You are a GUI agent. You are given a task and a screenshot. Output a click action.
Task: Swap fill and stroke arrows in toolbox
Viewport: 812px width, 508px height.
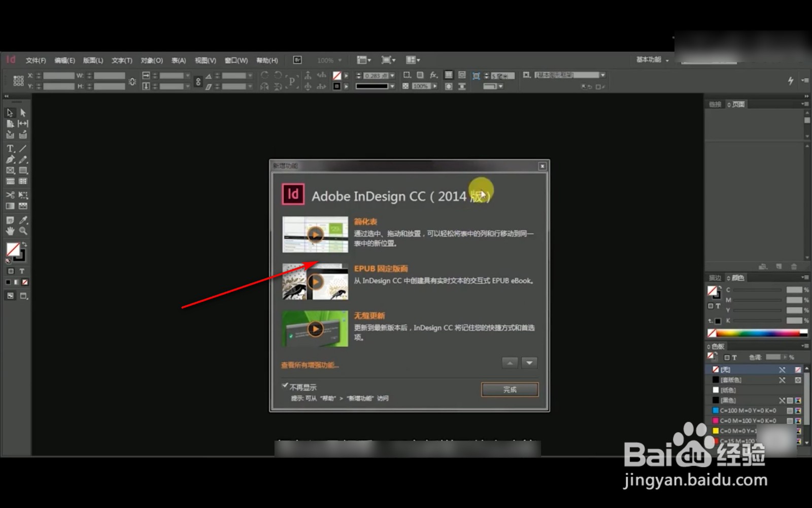(24, 245)
